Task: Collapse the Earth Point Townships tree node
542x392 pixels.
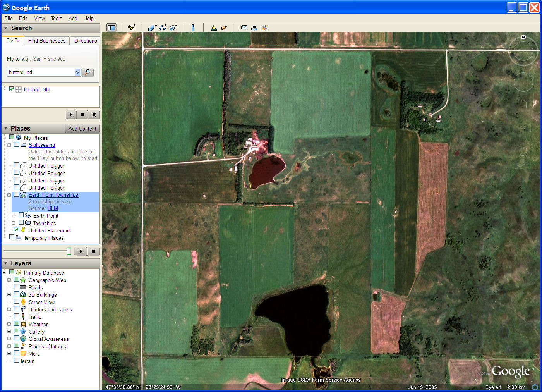Action: (9, 195)
